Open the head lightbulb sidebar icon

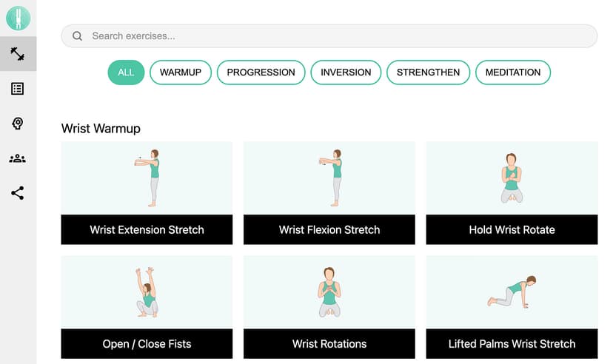click(18, 124)
